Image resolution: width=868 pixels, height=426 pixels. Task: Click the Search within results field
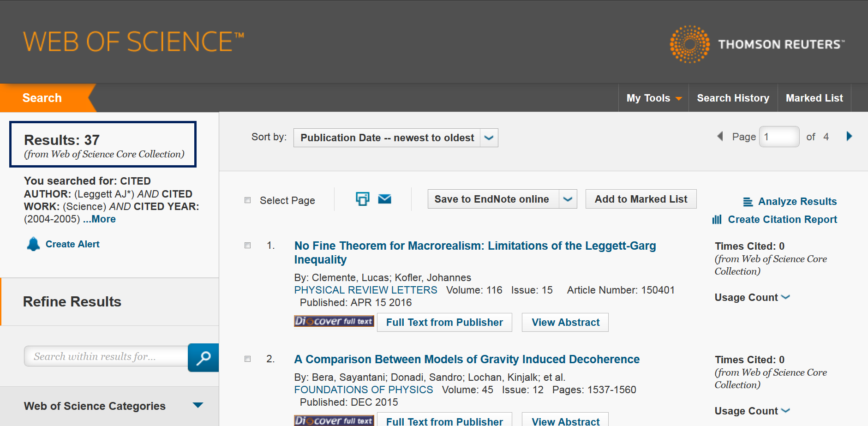point(106,356)
